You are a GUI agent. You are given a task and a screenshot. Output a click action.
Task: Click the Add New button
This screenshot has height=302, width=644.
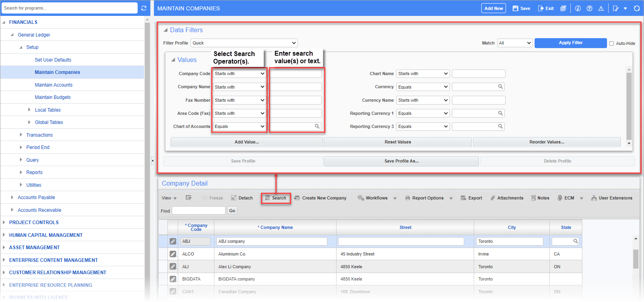[x=494, y=8]
